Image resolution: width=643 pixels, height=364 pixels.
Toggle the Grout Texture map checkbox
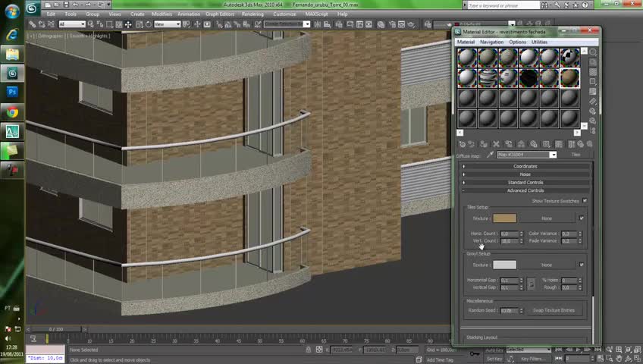(x=582, y=265)
